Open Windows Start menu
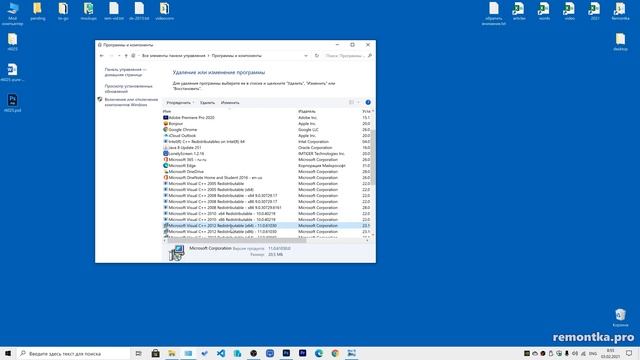Viewport: 640px width, 360px height. (x=8, y=353)
